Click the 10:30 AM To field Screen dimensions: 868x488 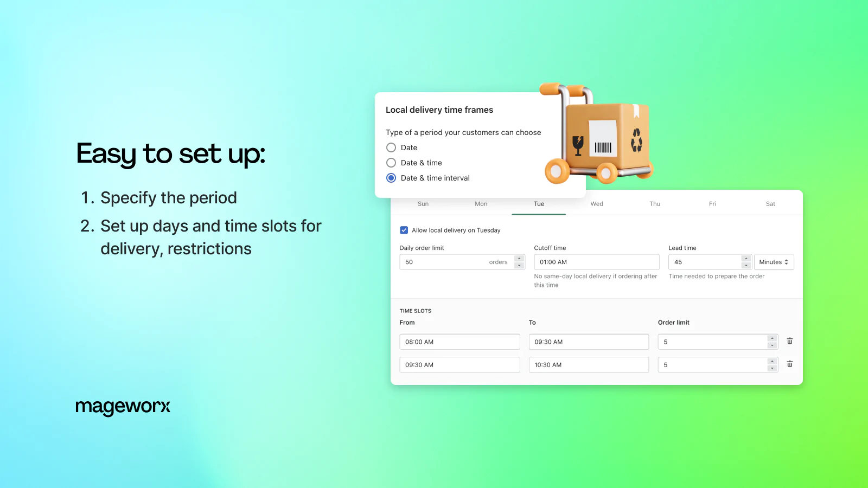click(x=589, y=365)
